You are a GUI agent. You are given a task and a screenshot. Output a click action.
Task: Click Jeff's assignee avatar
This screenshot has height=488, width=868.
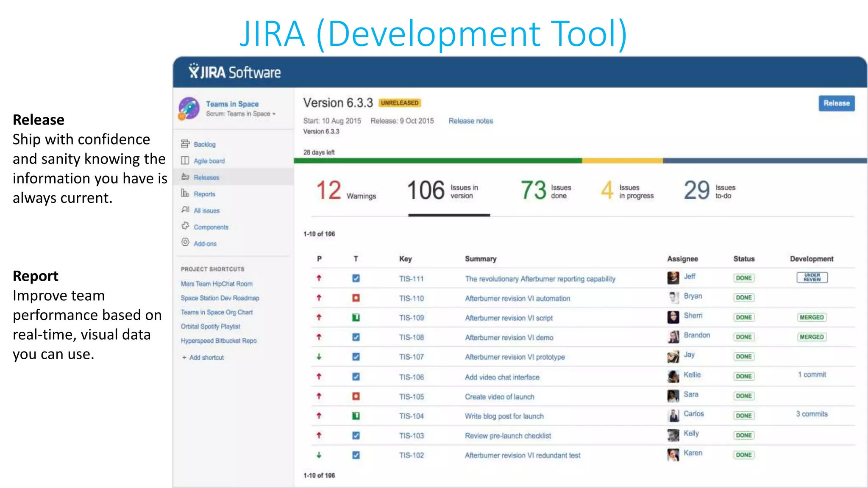[673, 278]
